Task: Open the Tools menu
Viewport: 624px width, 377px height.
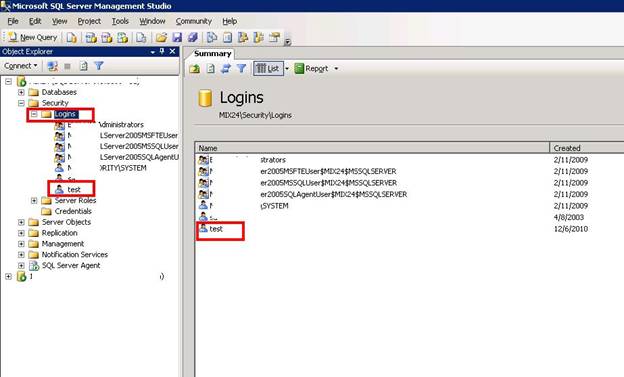Action: pyautogui.click(x=120, y=21)
